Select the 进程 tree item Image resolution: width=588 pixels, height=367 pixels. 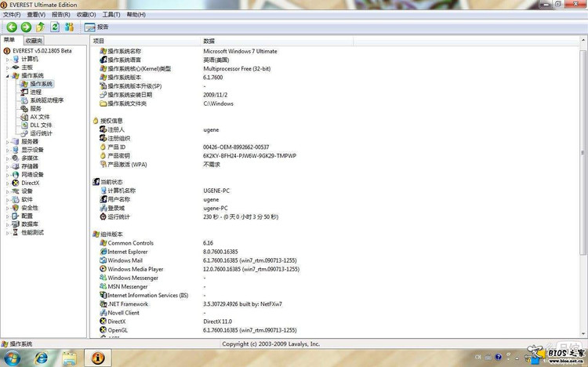click(x=35, y=92)
